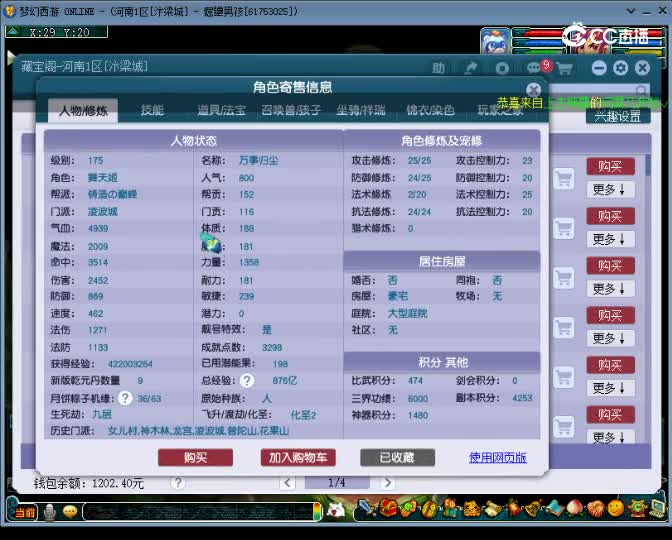This screenshot has width=672, height=540.
Task: Click the peach icon in bottom bar
Action: pyautogui.click(x=575, y=509)
